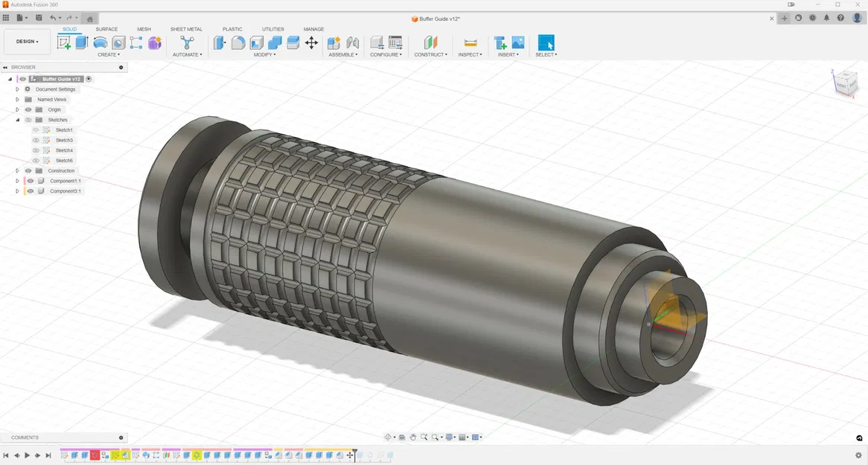Viewport: 868px width, 465px height.
Task: Collapse the Sketches folder
Action: (17, 119)
